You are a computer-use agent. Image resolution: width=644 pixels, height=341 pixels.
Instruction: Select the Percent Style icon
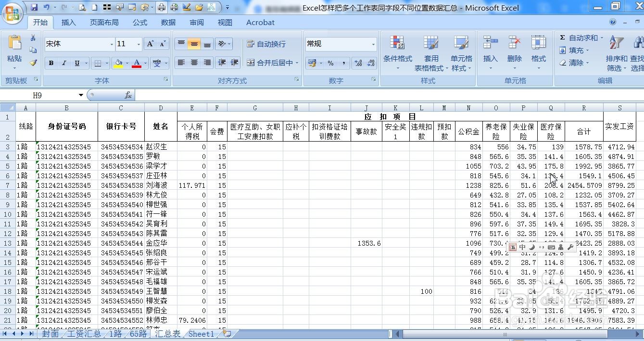point(330,63)
